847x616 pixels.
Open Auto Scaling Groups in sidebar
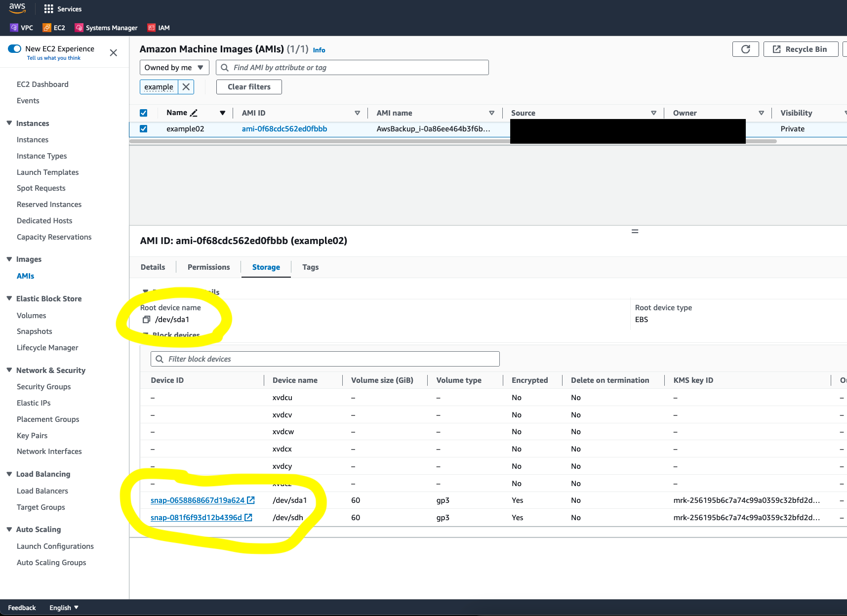click(51, 563)
